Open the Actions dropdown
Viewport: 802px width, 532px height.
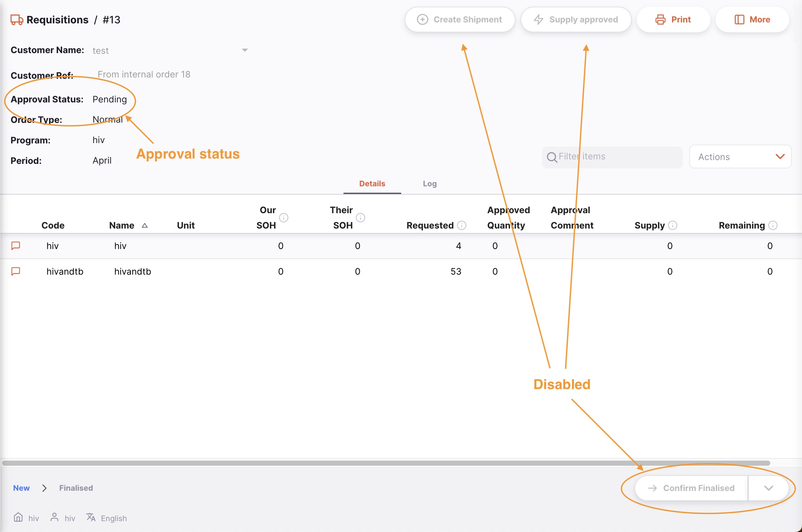point(740,157)
